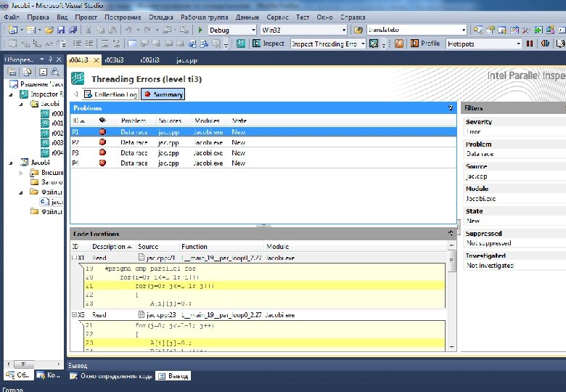
Task: Close the Solution Explorer panel
Action: click(x=59, y=60)
